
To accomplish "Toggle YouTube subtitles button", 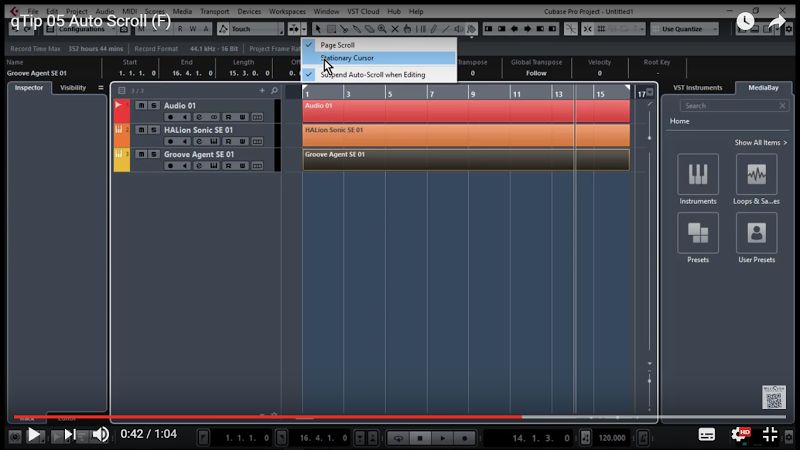I will (707, 435).
